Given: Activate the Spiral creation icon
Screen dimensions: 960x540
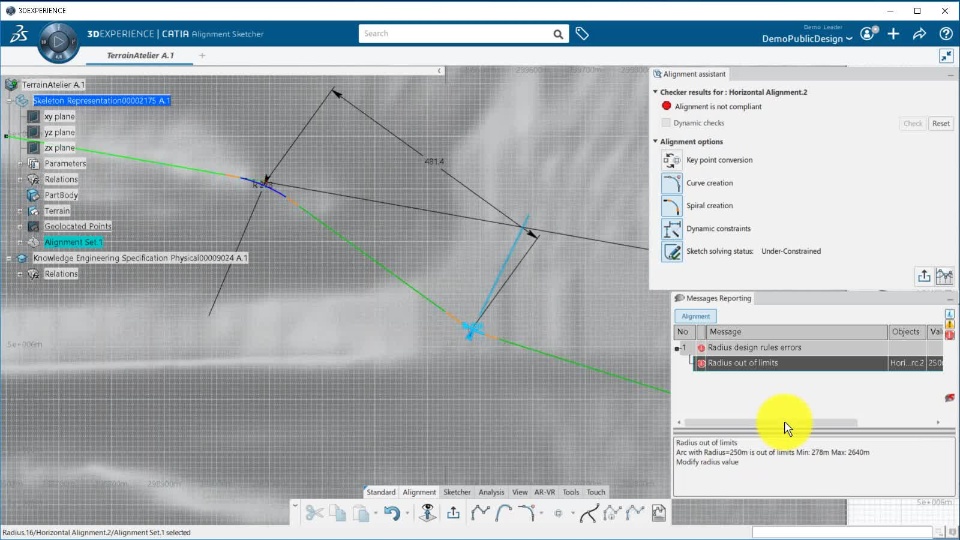Looking at the screenshot, I should (x=672, y=206).
